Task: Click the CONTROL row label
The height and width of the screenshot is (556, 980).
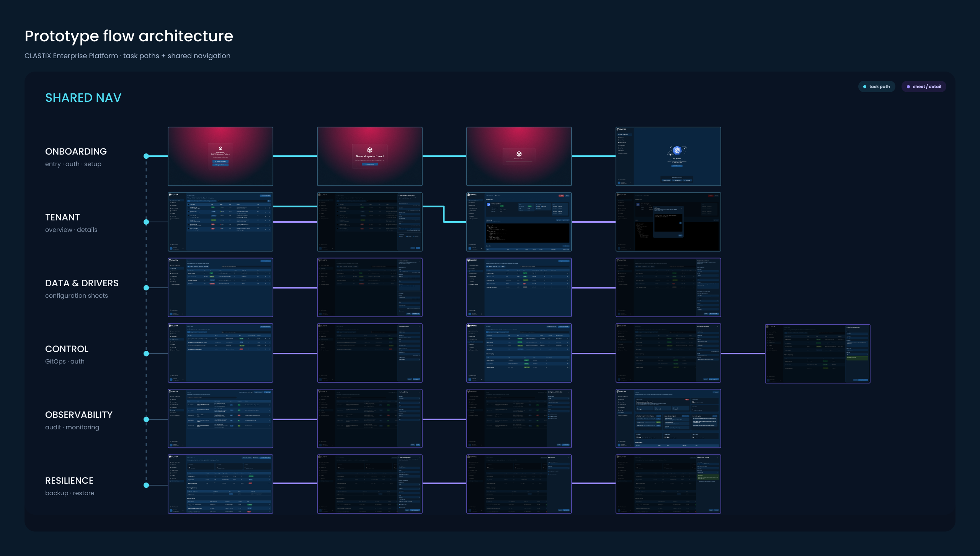Action: click(67, 349)
